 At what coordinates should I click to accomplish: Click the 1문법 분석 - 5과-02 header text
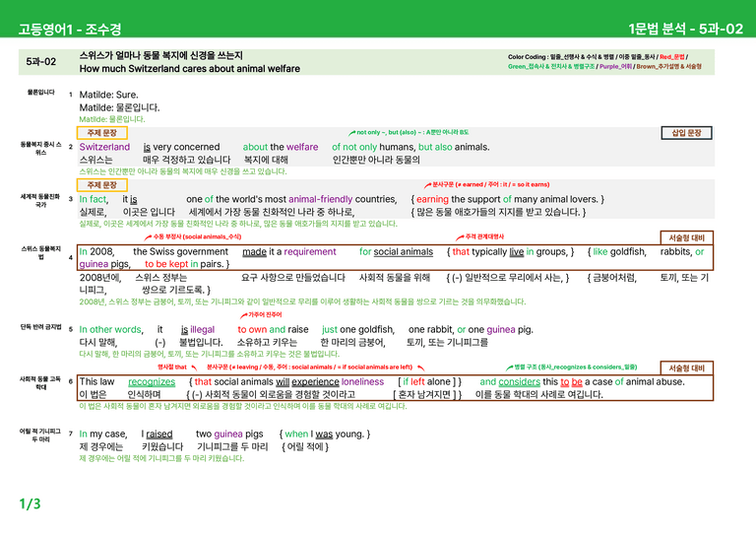pyautogui.click(x=685, y=29)
